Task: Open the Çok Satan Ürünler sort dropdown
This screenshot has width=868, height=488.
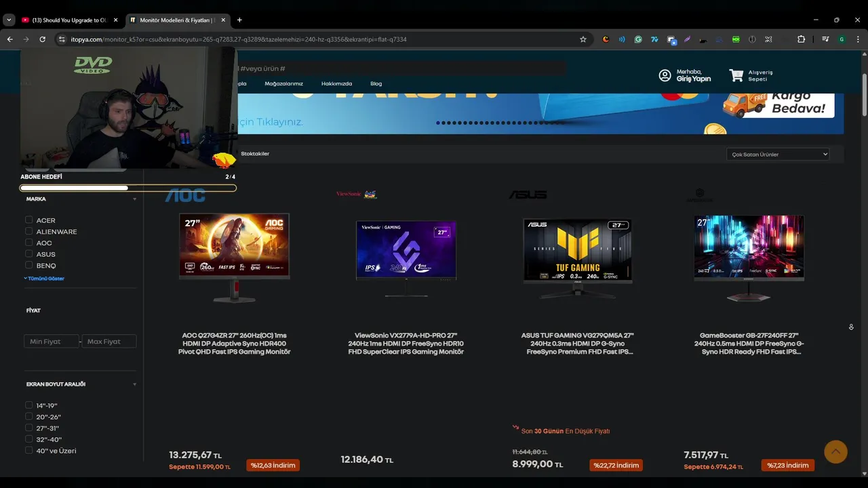Action: [x=778, y=155]
